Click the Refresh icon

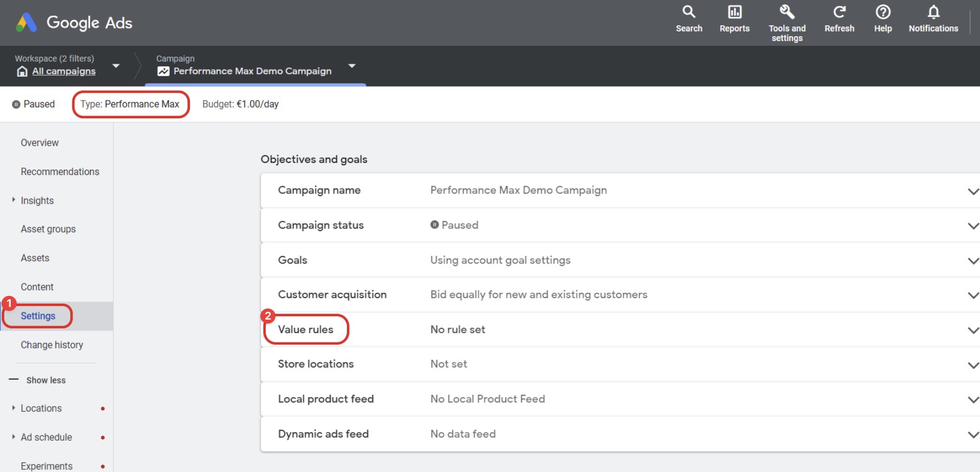(839, 12)
